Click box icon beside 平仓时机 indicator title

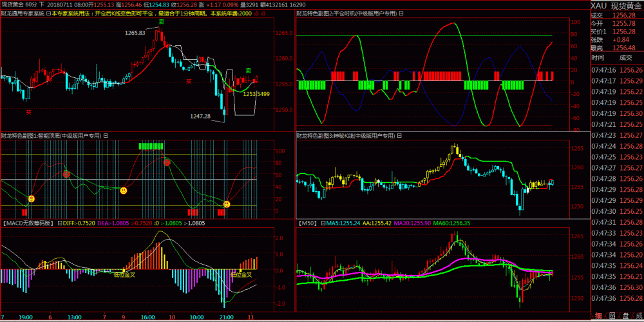point(401,13)
